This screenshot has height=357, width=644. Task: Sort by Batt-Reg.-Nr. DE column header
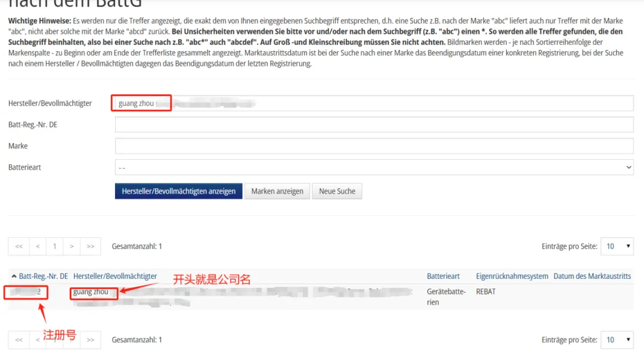coord(43,276)
